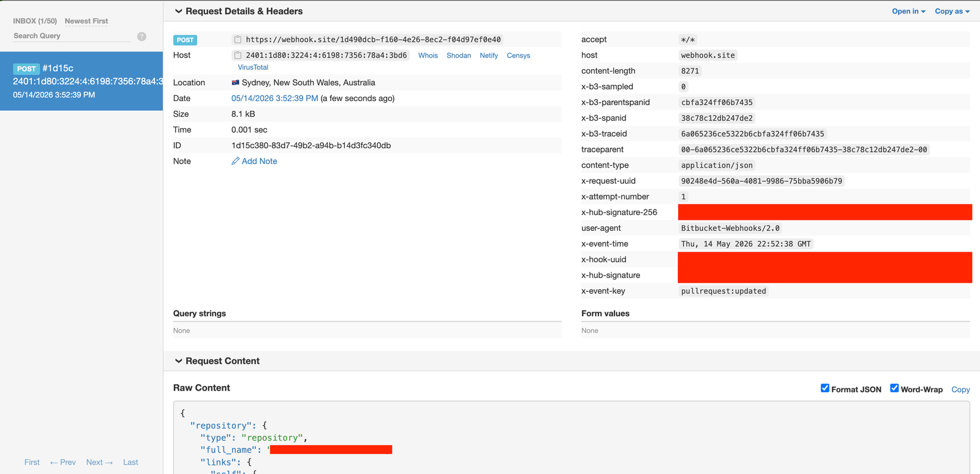The height and width of the screenshot is (474, 980).
Task: Copy the webhook URL with clipboard icon
Action: click(238, 39)
